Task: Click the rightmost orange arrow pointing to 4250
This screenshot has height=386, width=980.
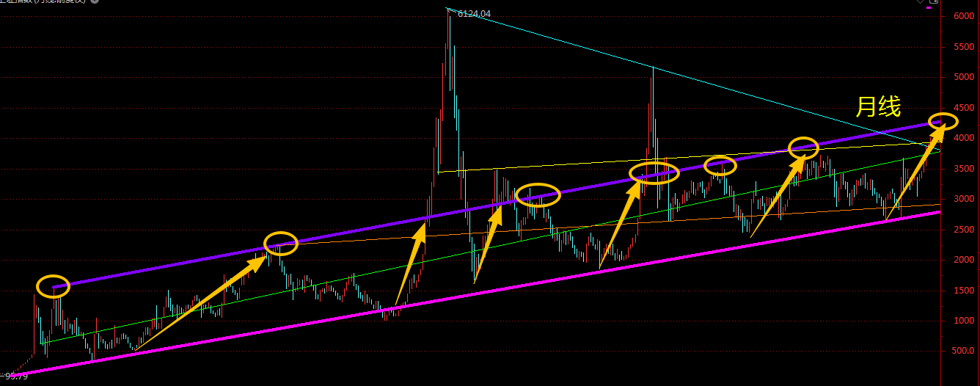Action: (x=912, y=174)
